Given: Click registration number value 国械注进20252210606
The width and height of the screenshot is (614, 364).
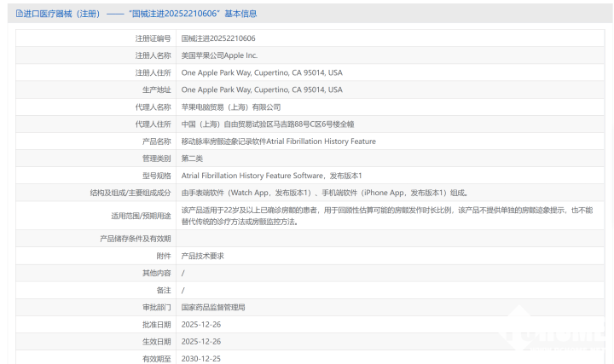Looking at the screenshot, I should (x=218, y=38).
